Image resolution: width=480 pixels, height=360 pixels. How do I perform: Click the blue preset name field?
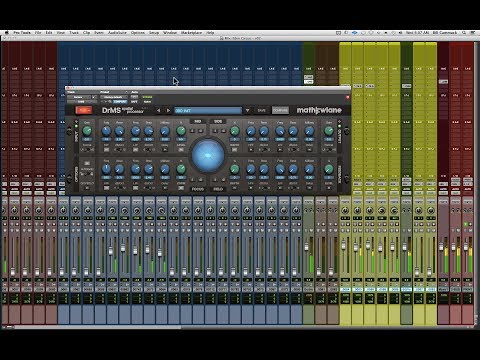coord(208,110)
